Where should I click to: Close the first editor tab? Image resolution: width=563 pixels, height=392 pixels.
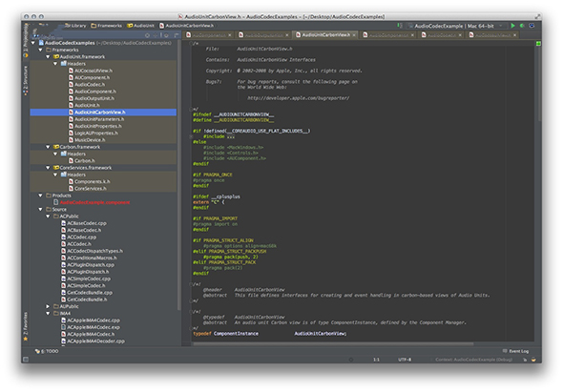(x=230, y=35)
